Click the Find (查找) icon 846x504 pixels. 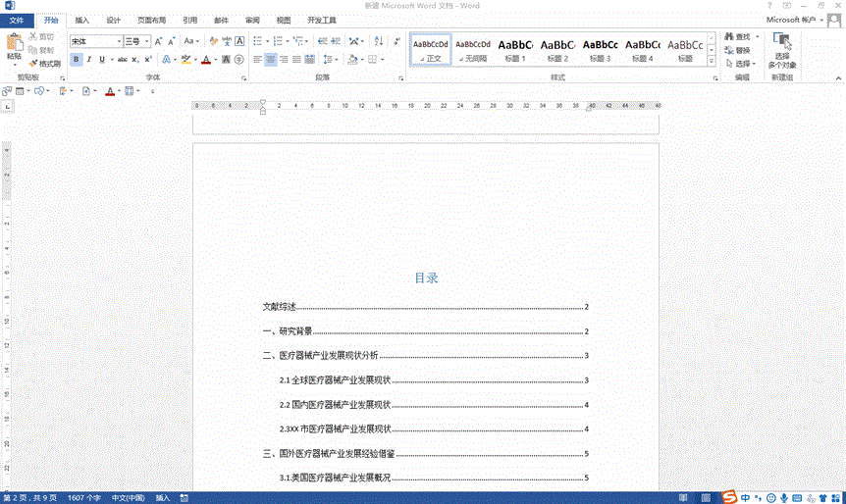[x=737, y=36]
